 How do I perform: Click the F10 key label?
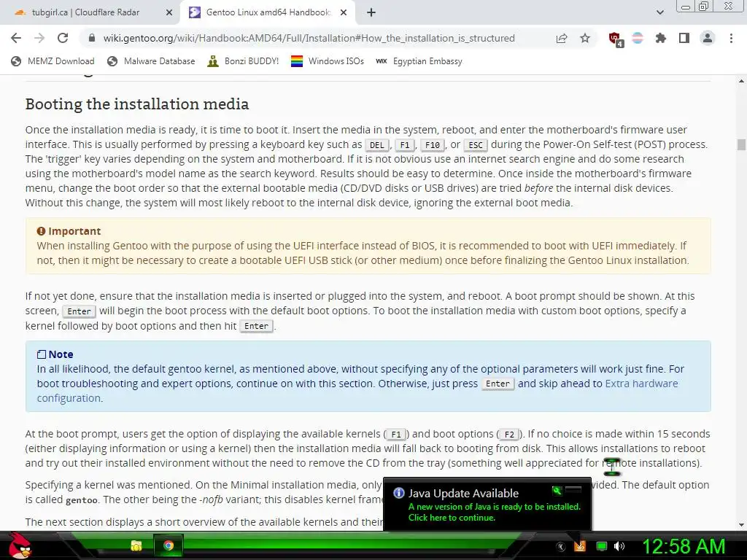(432, 145)
